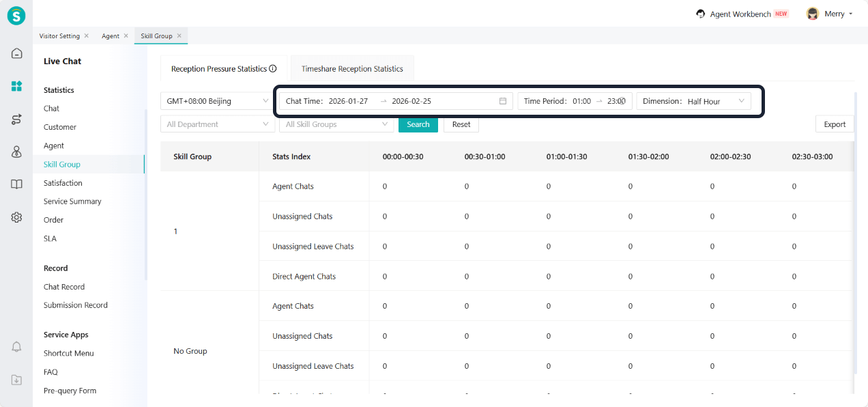Close the Visitor Setting tab
The image size is (868, 407).
click(87, 36)
